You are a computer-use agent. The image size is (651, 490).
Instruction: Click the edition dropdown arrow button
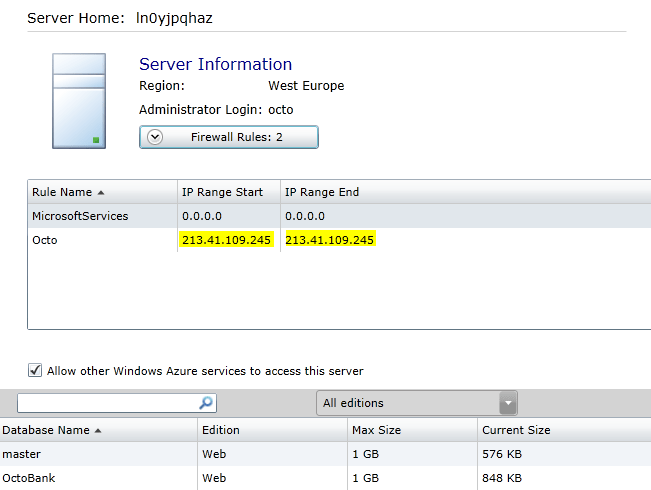point(509,403)
